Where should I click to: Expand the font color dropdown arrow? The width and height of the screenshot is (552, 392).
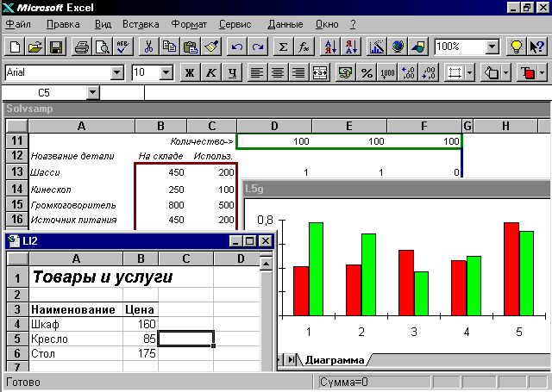pyautogui.click(x=543, y=72)
